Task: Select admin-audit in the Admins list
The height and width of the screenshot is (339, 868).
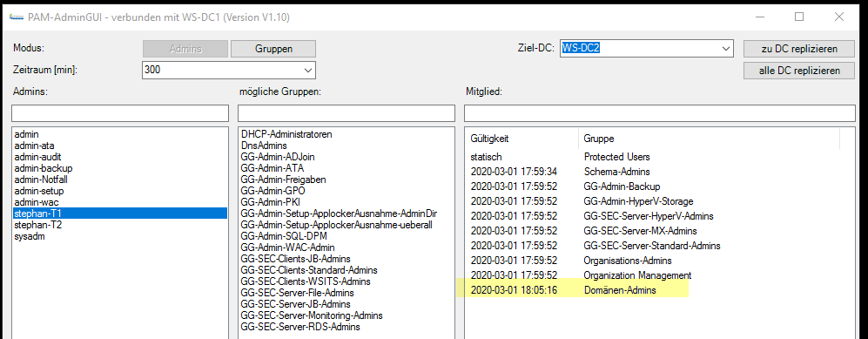Action: 119,157
